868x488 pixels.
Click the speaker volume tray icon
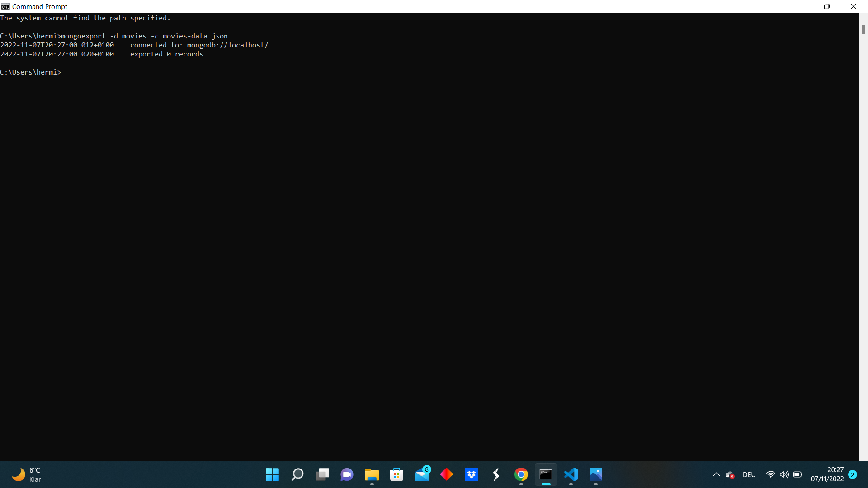pyautogui.click(x=784, y=474)
